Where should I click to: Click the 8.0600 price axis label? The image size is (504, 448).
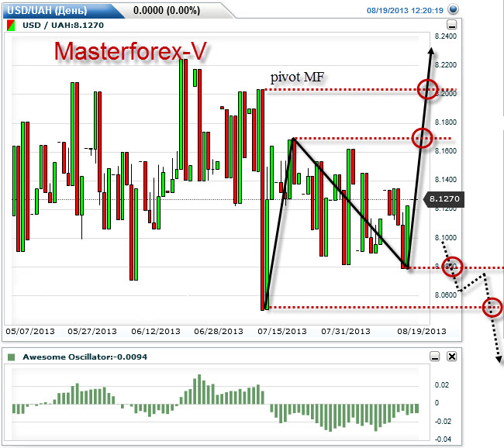(446, 295)
